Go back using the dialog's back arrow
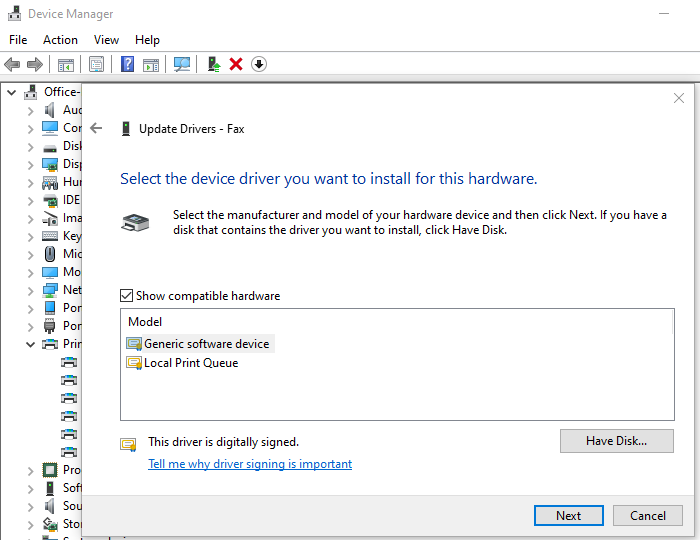The height and width of the screenshot is (540, 700). coord(96,128)
